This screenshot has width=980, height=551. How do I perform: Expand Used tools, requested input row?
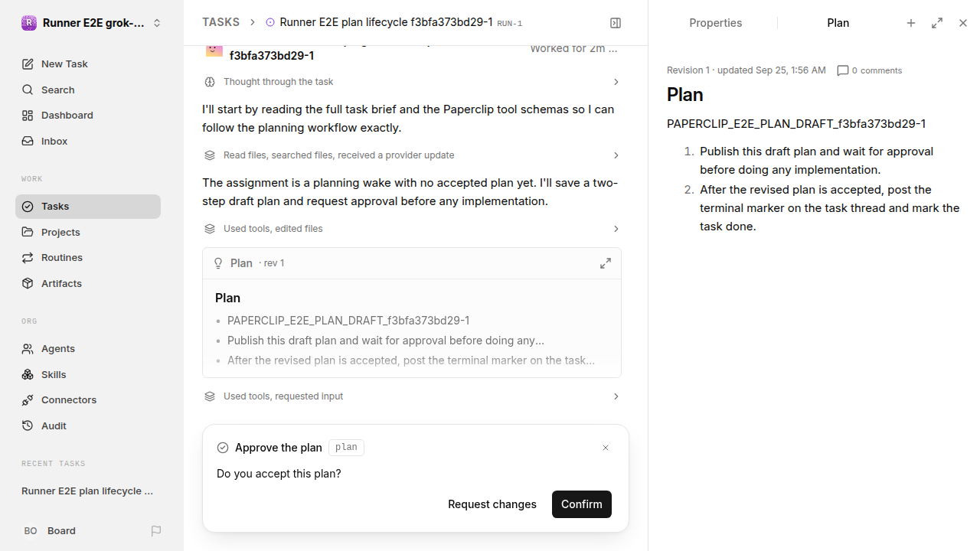412,396
